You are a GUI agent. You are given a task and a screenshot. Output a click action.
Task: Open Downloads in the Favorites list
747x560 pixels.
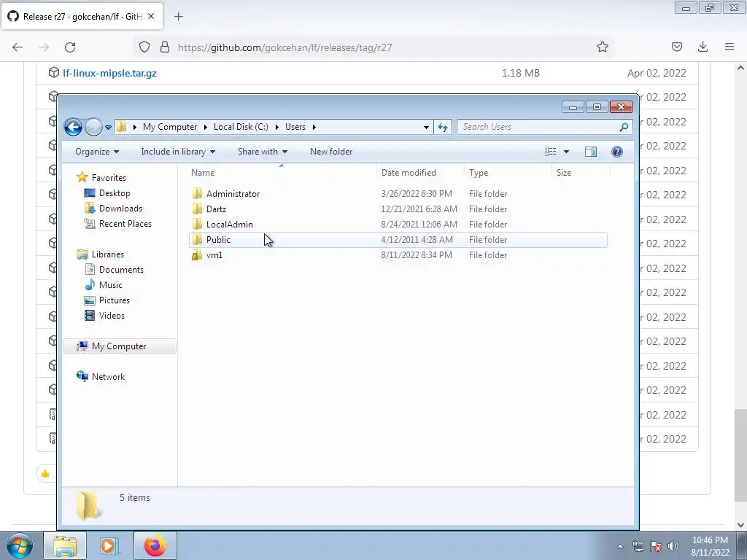click(120, 208)
